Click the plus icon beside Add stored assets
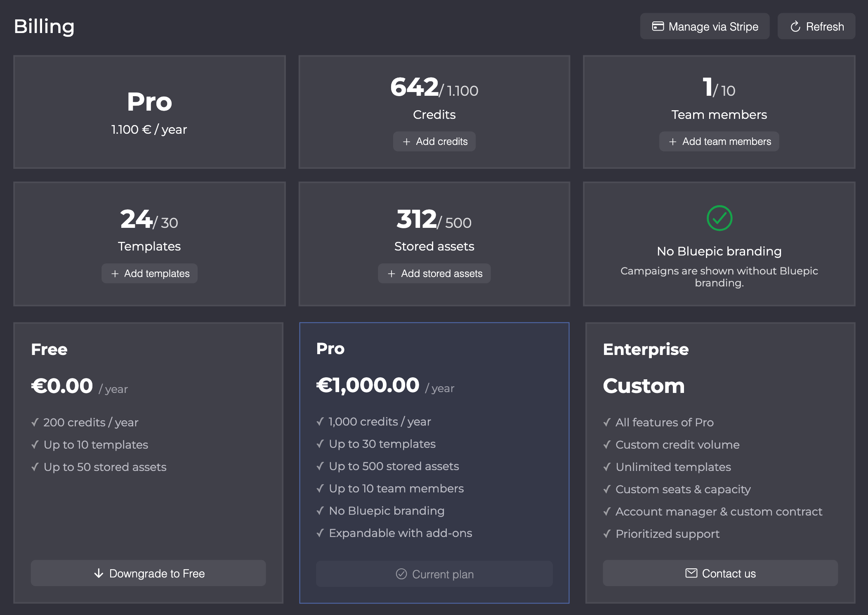This screenshot has height=615, width=868. coord(392,274)
